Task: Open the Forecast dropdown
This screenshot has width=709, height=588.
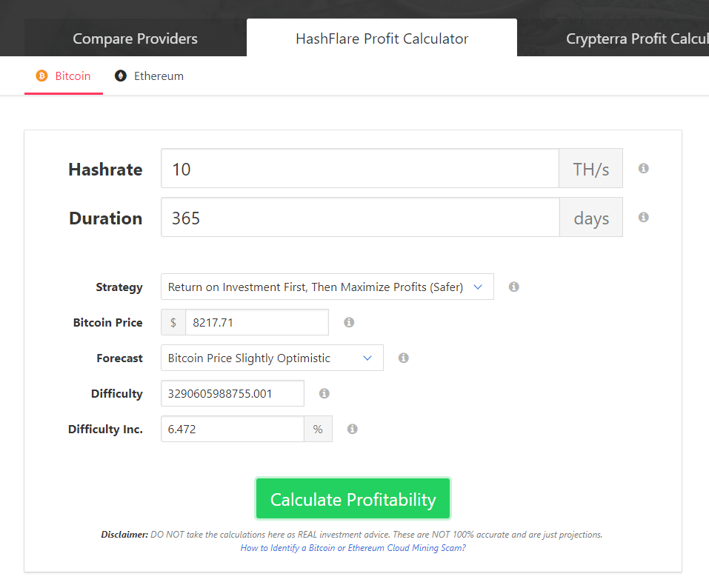Action: coord(272,358)
